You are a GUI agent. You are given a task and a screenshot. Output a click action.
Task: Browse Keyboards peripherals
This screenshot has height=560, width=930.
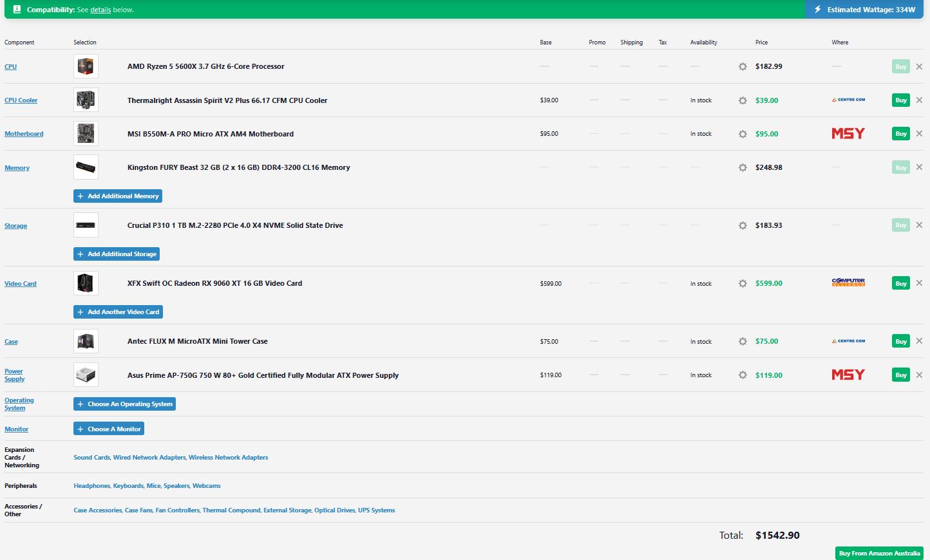[129, 485]
